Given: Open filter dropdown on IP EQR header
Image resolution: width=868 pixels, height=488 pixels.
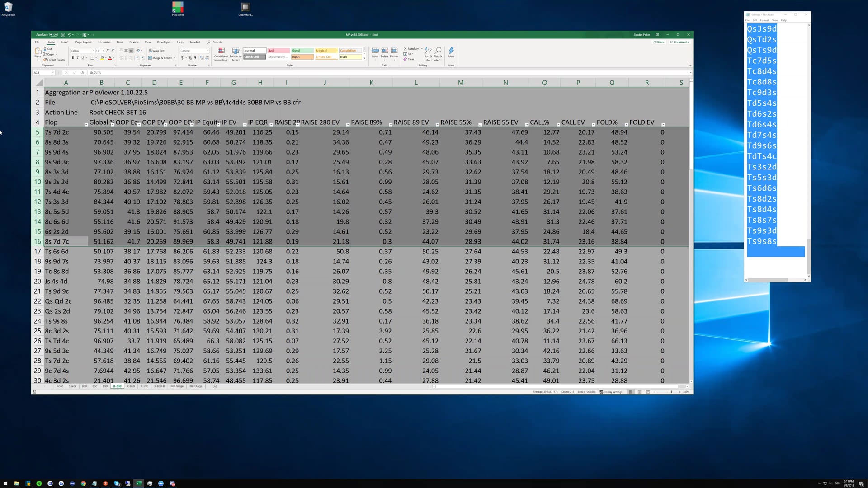Looking at the screenshot, I should click(x=271, y=124).
